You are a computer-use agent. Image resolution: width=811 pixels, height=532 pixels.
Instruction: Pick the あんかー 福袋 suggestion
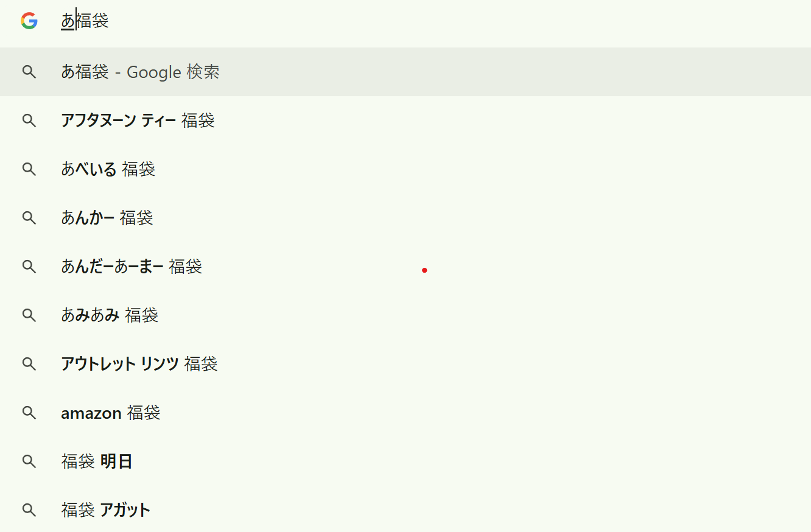click(x=107, y=218)
